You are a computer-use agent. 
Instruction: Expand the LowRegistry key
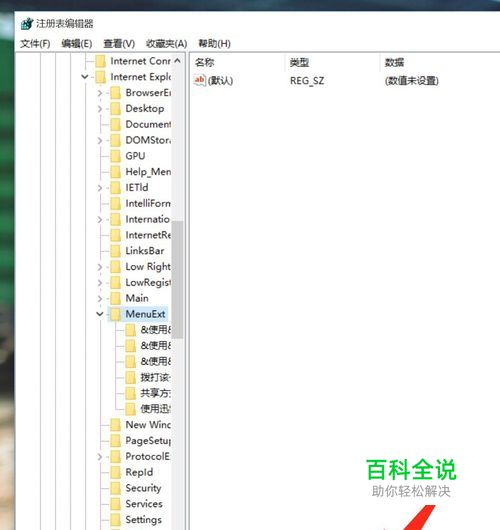100,283
